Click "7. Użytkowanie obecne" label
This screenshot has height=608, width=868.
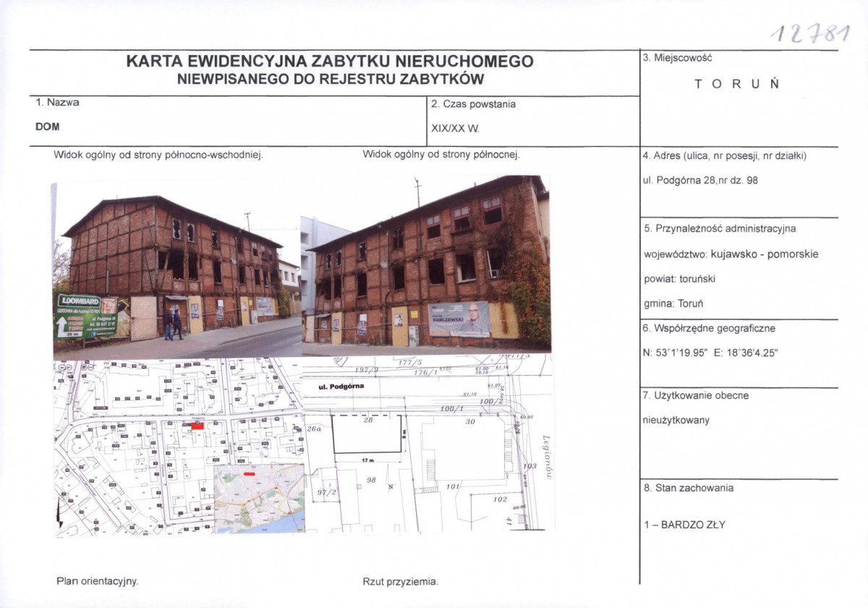click(x=696, y=396)
